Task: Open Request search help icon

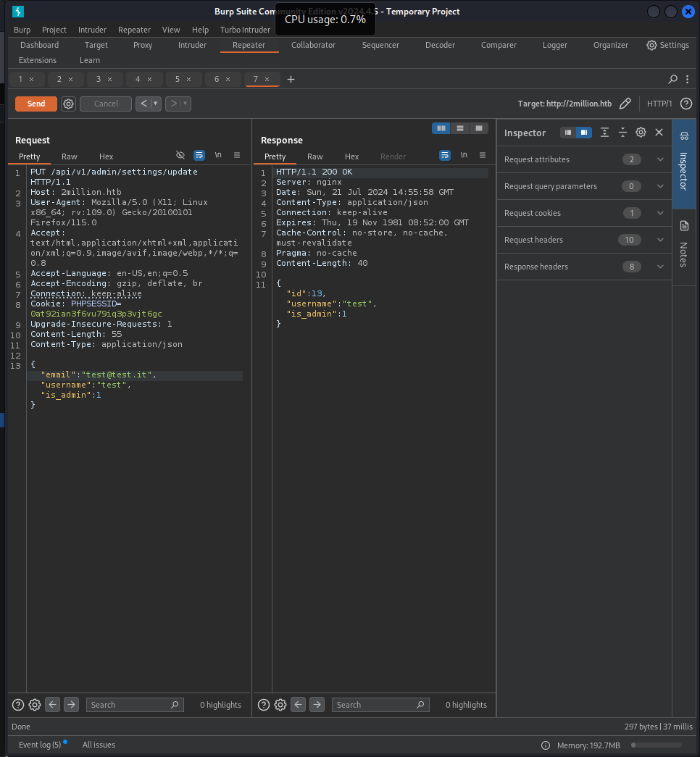Action: click(x=18, y=705)
